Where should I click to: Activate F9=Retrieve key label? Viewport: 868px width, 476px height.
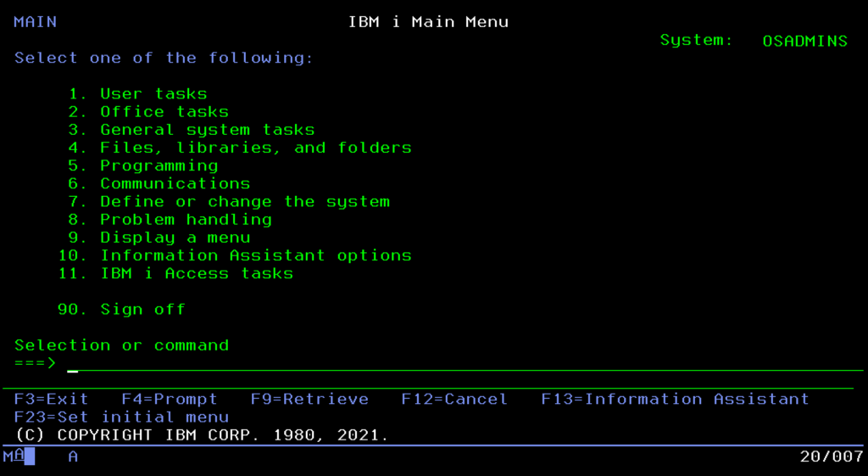pos(309,399)
